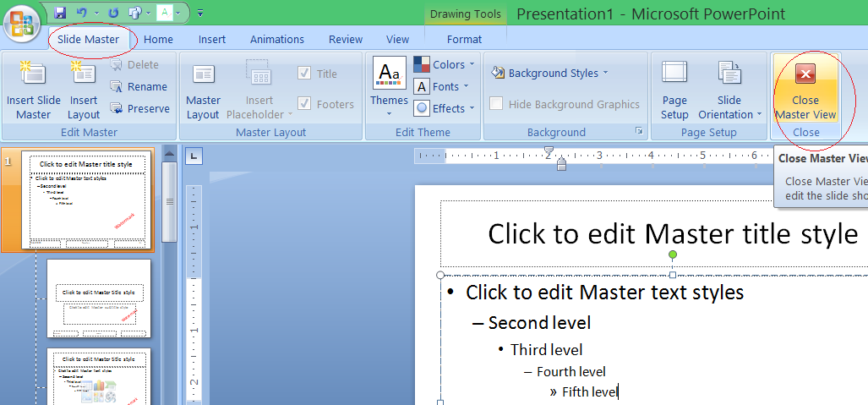Open the font color dropdown in quick access toolbar
Image resolution: width=868 pixels, height=405 pixels.
pyautogui.click(x=177, y=12)
